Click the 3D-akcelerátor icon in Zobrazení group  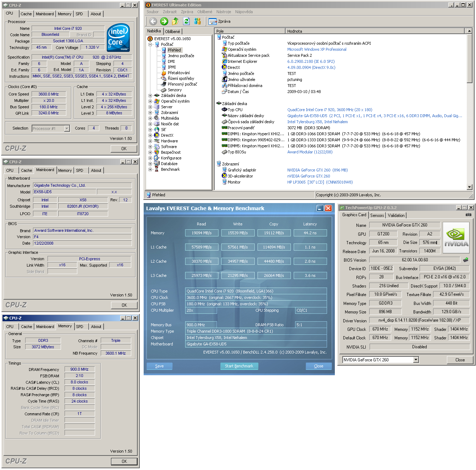tap(224, 176)
